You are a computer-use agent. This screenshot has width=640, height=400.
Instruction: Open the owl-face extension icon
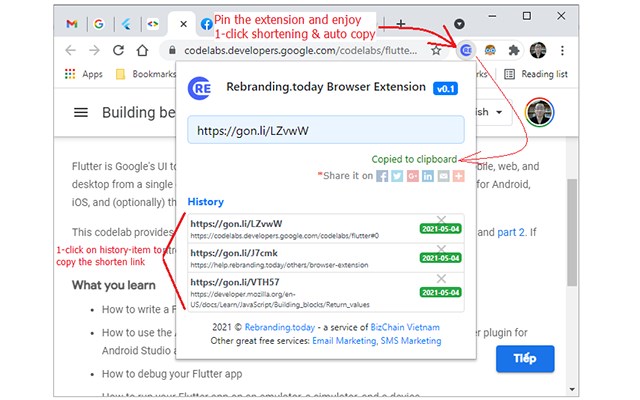click(490, 50)
